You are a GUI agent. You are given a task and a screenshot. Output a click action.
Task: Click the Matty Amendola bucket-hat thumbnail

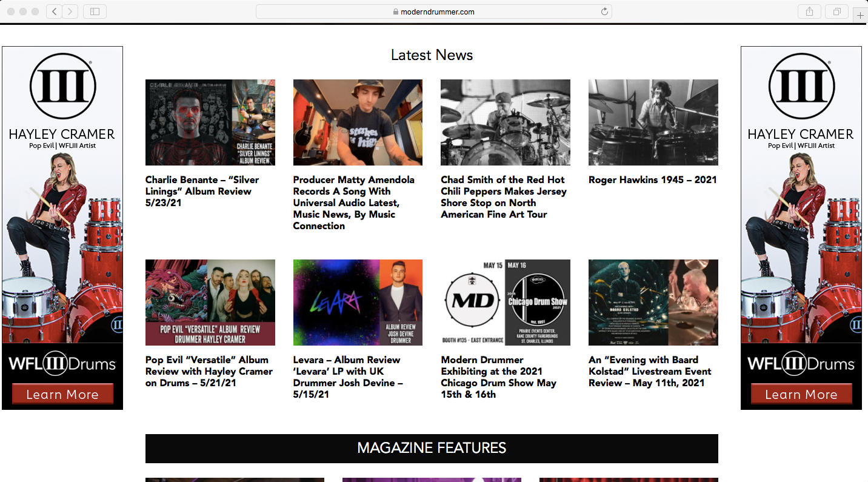(358, 122)
